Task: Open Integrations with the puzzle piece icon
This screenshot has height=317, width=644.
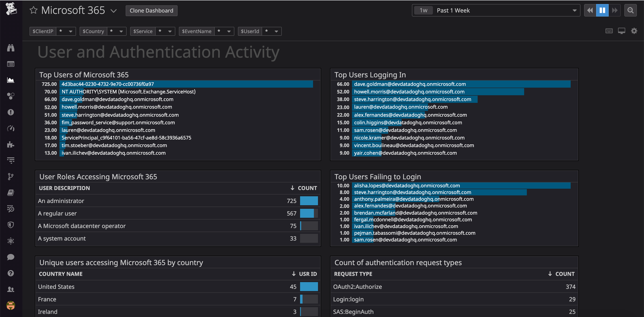Action: pos(11,144)
